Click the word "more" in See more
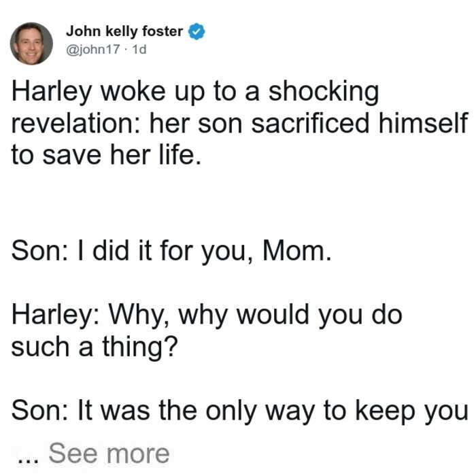This screenshot has width=476, height=476. point(138,454)
